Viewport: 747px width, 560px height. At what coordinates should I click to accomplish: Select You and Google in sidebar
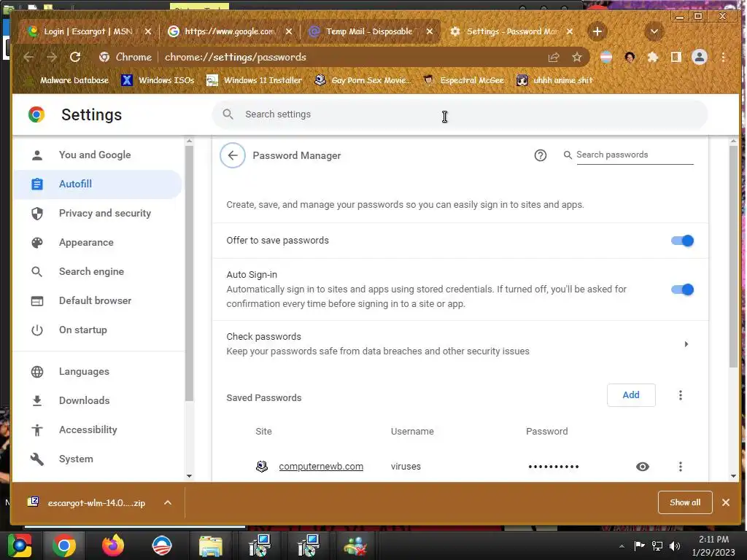[x=98, y=155]
